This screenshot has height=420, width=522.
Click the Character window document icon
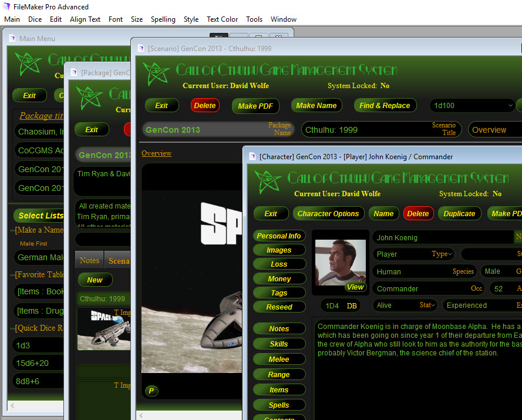[x=252, y=156]
